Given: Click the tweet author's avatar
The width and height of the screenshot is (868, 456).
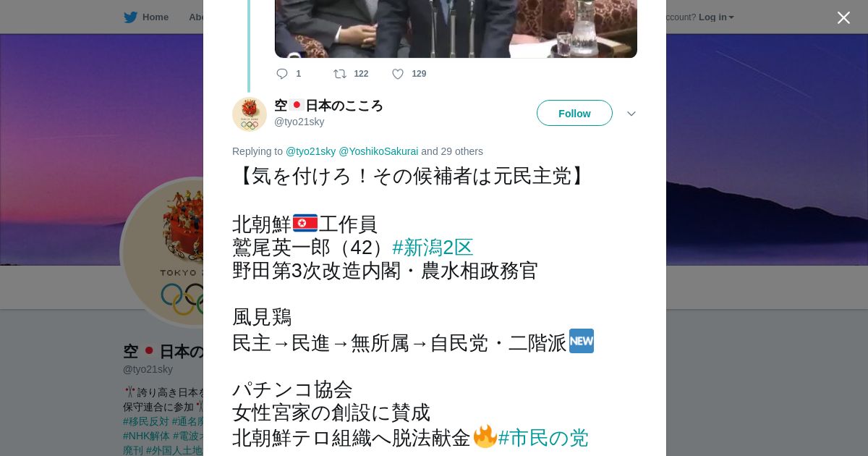Looking at the screenshot, I should (x=250, y=114).
